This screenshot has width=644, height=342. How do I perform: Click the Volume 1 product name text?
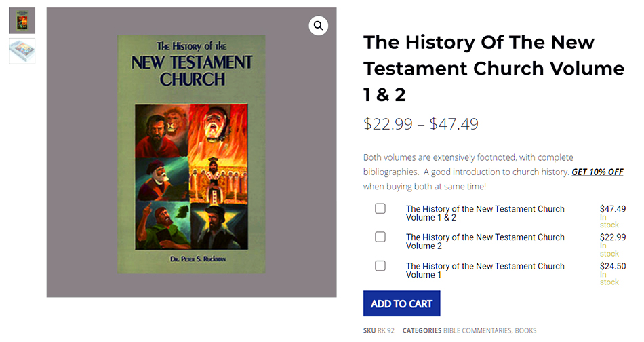[485, 270]
